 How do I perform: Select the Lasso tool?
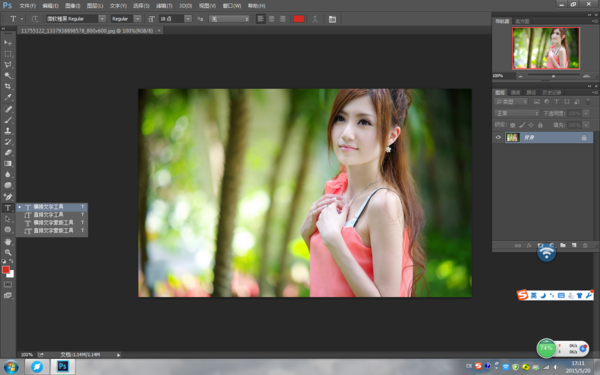[x=8, y=64]
